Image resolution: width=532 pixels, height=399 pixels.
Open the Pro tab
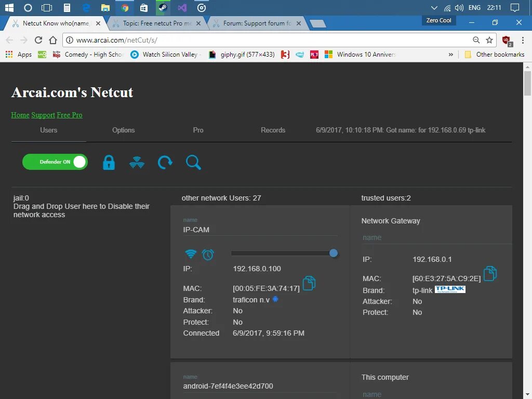pyautogui.click(x=198, y=130)
